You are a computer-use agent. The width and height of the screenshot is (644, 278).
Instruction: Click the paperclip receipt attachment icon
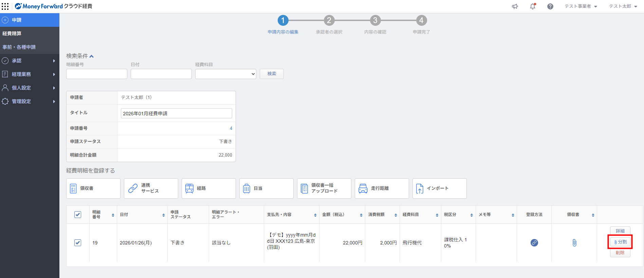574,243
